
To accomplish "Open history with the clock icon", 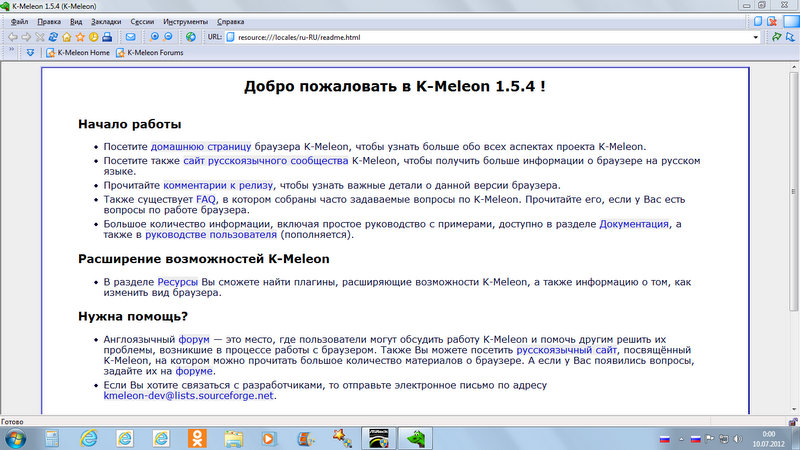I will point(93,37).
